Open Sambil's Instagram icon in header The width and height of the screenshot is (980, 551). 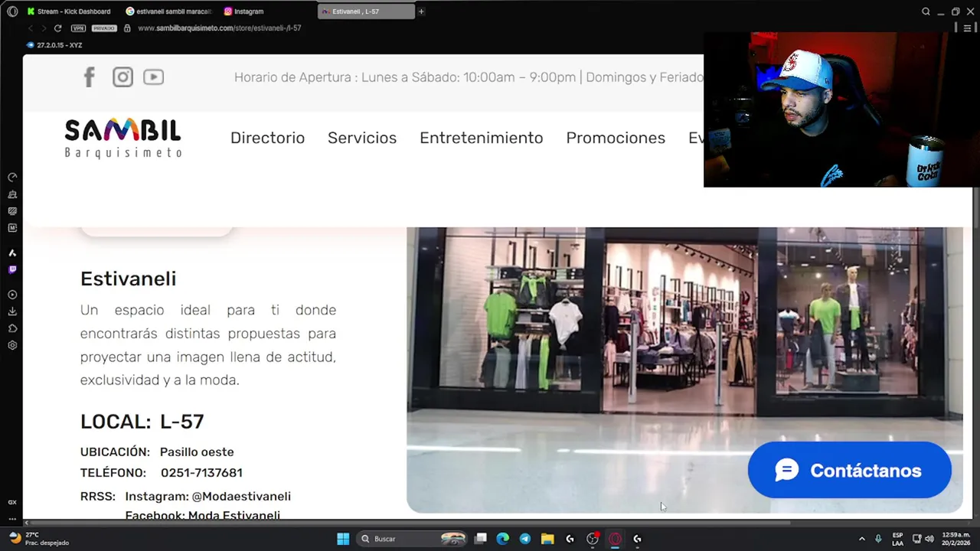point(122,77)
